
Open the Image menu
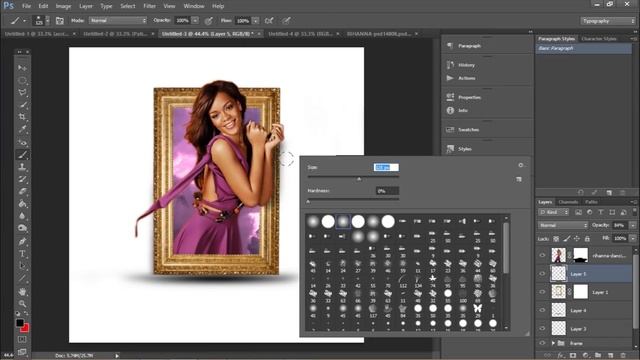click(x=63, y=6)
